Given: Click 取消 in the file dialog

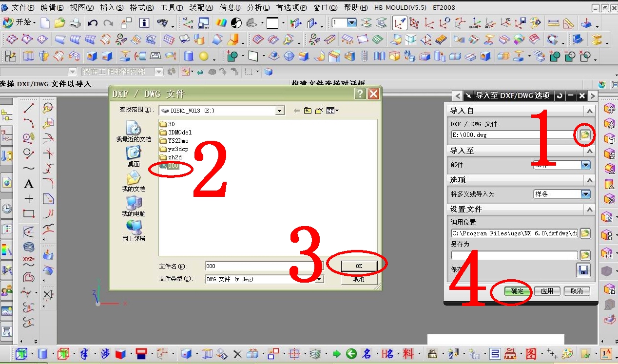Looking at the screenshot, I should click(x=359, y=279).
